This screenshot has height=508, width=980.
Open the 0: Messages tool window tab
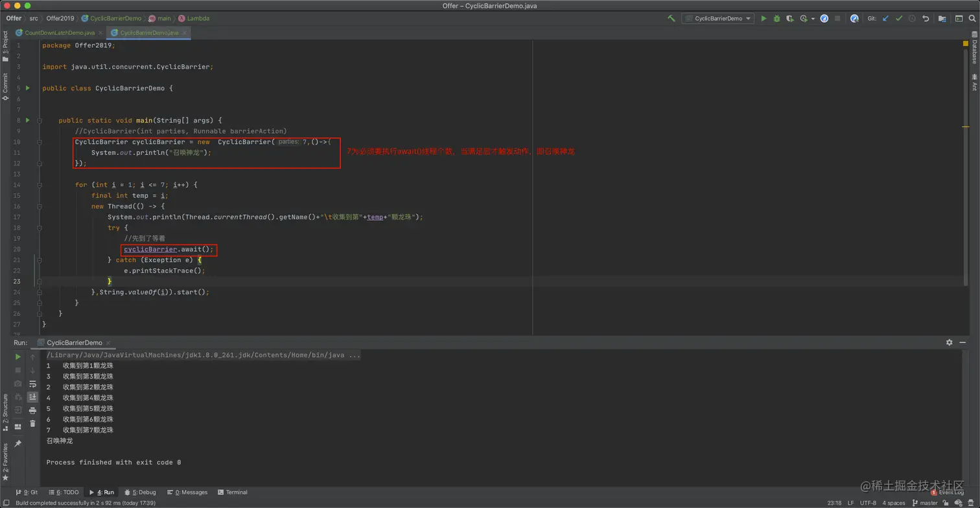point(187,492)
